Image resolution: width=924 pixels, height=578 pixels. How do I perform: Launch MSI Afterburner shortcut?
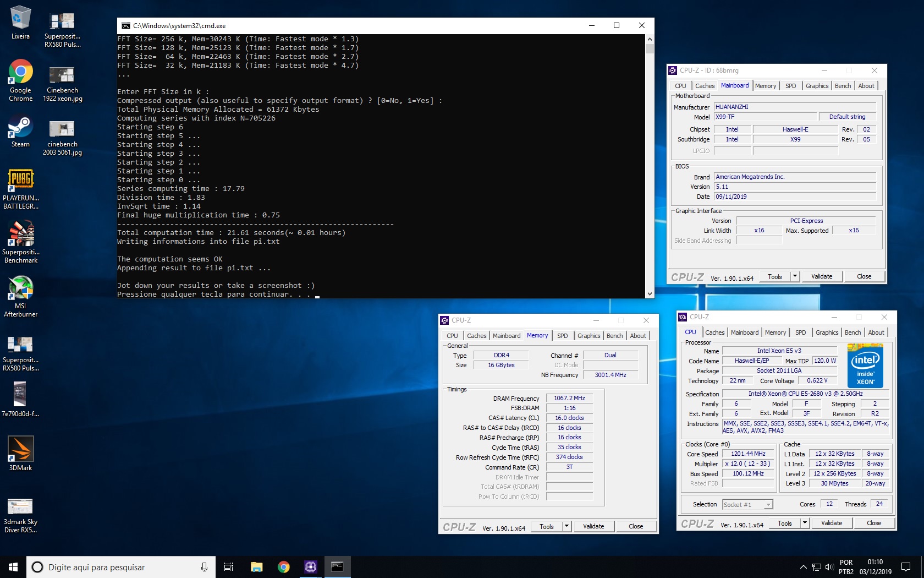(x=21, y=296)
